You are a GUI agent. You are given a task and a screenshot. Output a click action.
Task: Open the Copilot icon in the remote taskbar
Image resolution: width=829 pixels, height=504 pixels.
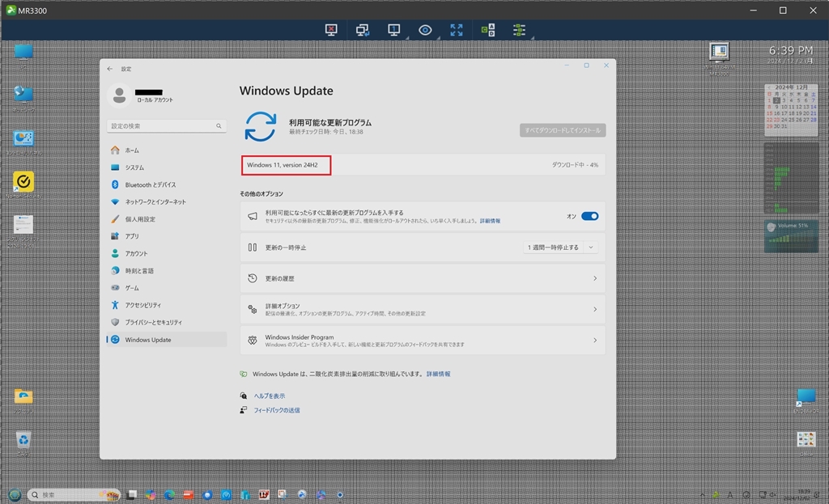(x=151, y=494)
